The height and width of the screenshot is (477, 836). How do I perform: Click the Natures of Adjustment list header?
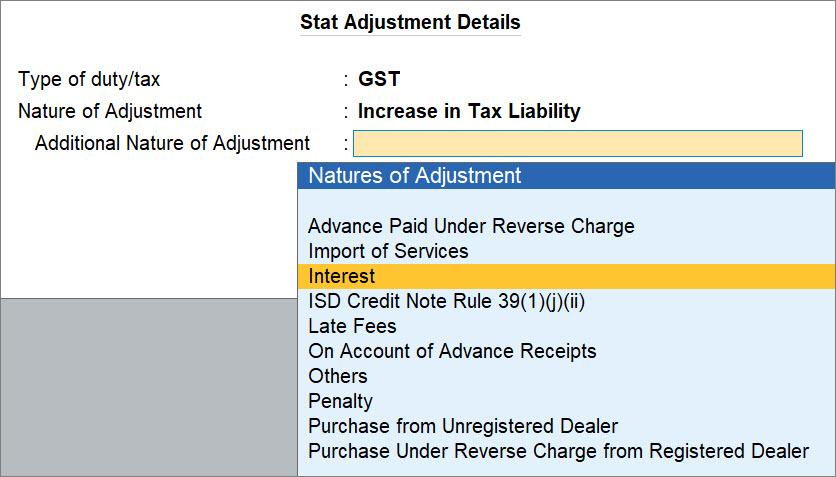pyautogui.click(x=566, y=176)
